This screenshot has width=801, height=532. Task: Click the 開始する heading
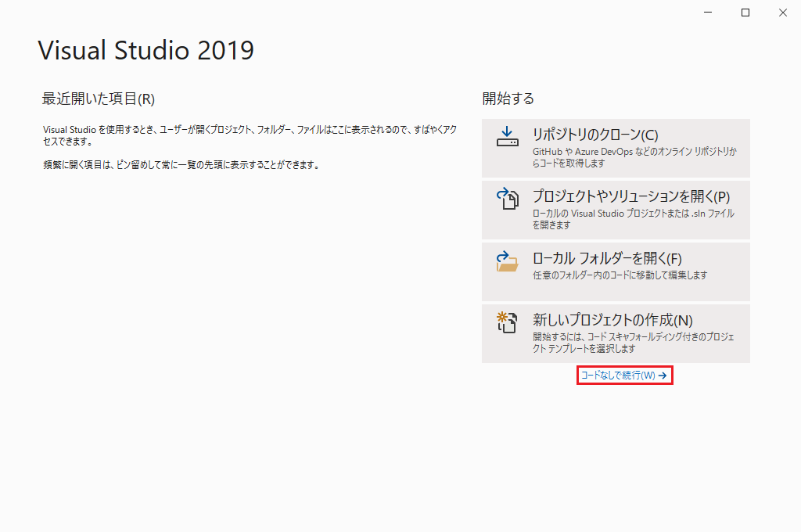(508, 99)
